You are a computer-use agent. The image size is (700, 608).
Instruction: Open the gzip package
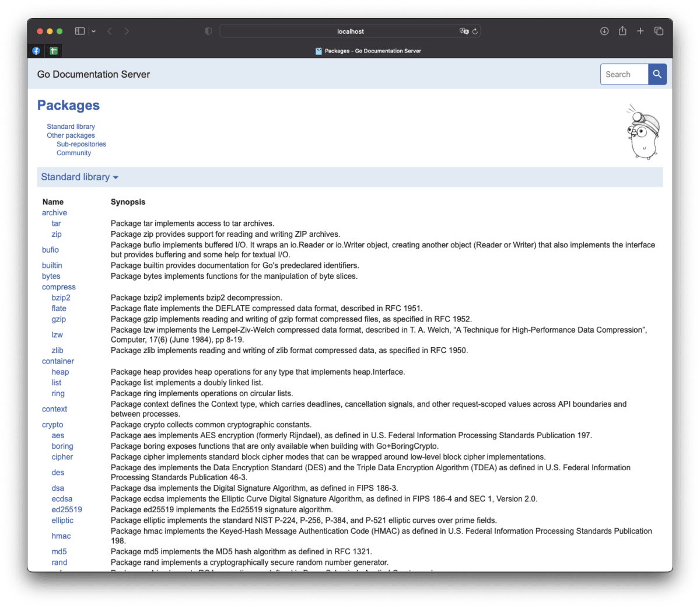click(59, 319)
